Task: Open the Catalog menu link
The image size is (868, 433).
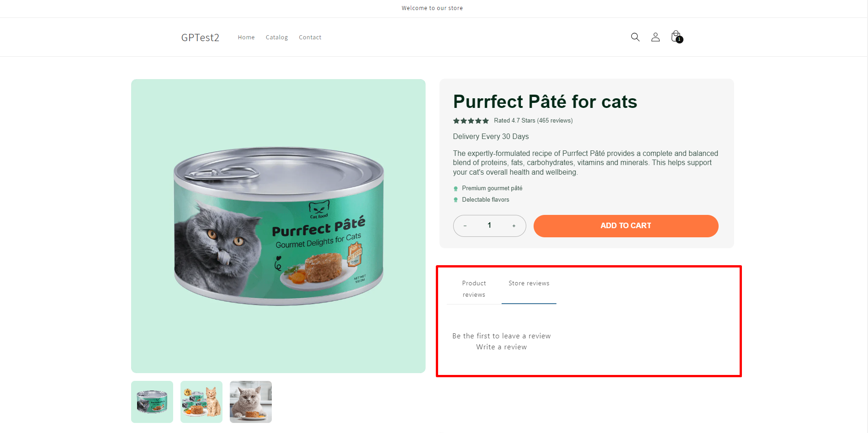Action: (x=277, y=37)
